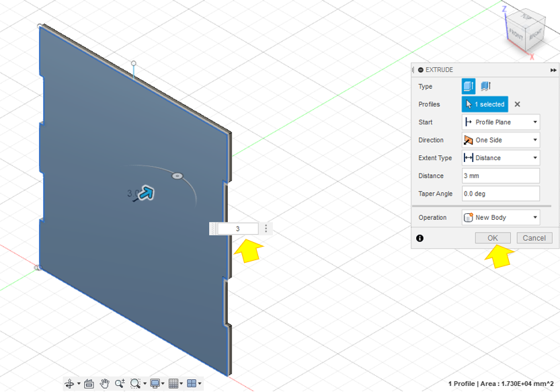Click the Zoom Window magnifier icon
The height and width of the screenshot is (392, 560).
(x=135, y=383)
